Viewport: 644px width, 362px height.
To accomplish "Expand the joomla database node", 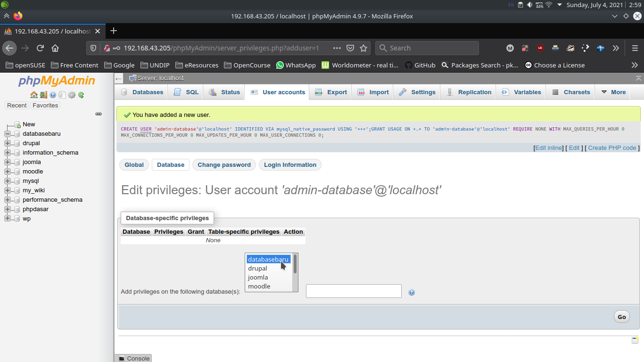I will point(8,162).
